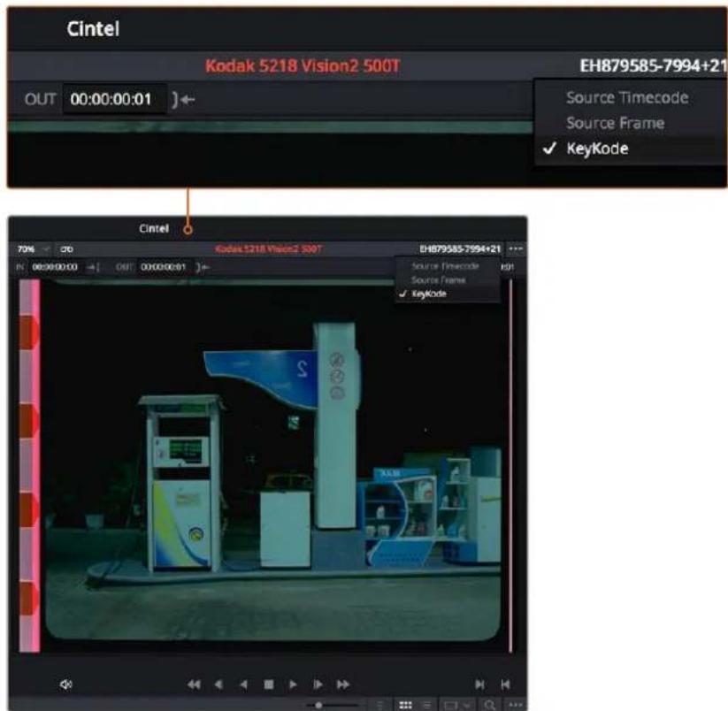Click the fast rewind double-arrow button
The height and width of the screenshot is (711, 728).
point(194,684)
